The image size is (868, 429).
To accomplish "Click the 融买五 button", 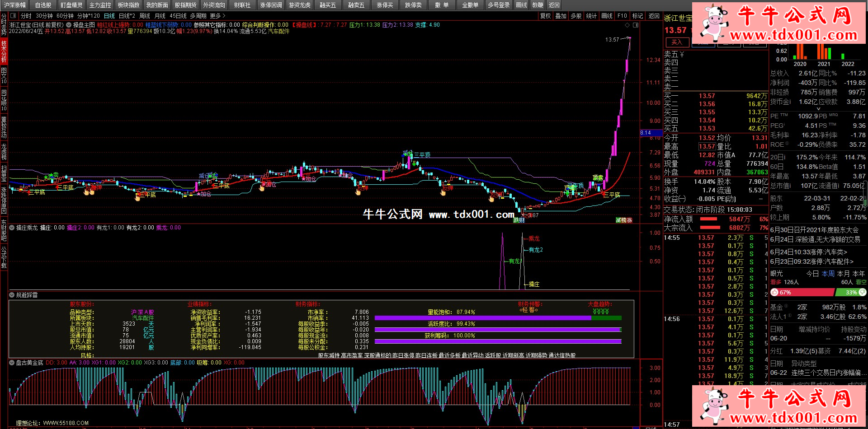I will click(x=328, y=5).
